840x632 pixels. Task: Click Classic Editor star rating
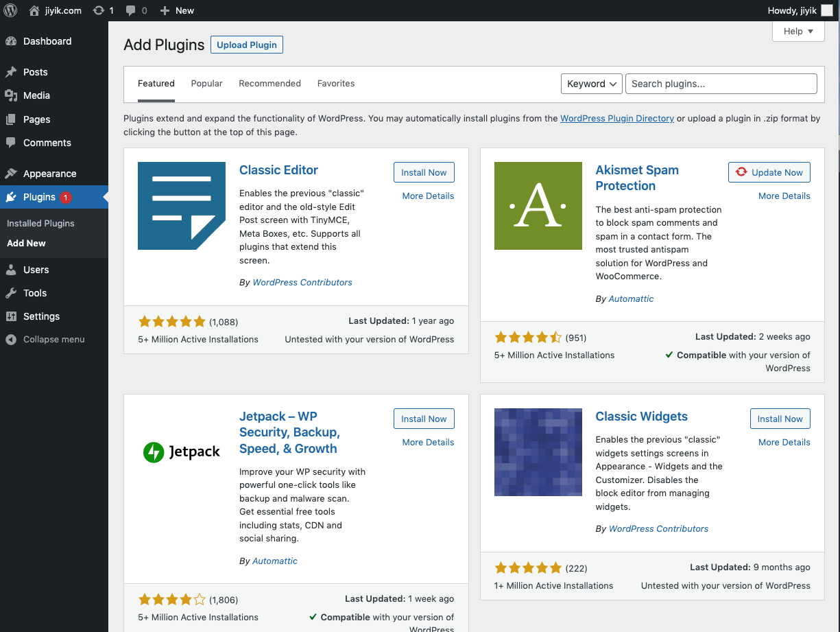pyautogui.click(x=172, y=321)
